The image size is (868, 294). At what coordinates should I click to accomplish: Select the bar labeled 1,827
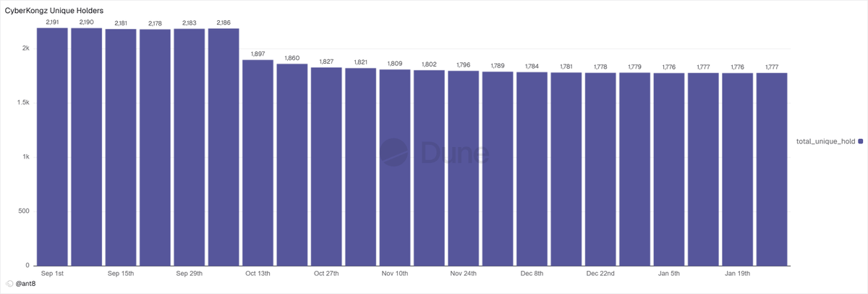pos(326,167)
